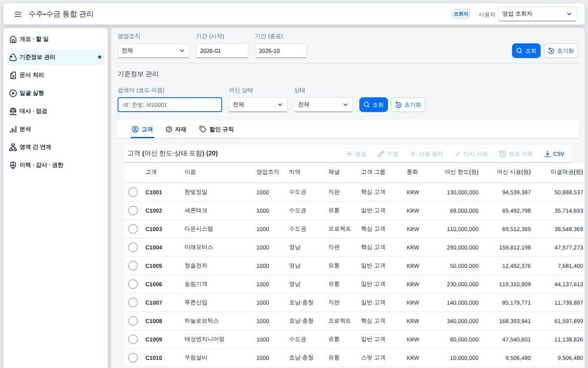Viewport: 588px width, 368px height.
Task: Select radio for customer C1010
Action: point(133,358)
